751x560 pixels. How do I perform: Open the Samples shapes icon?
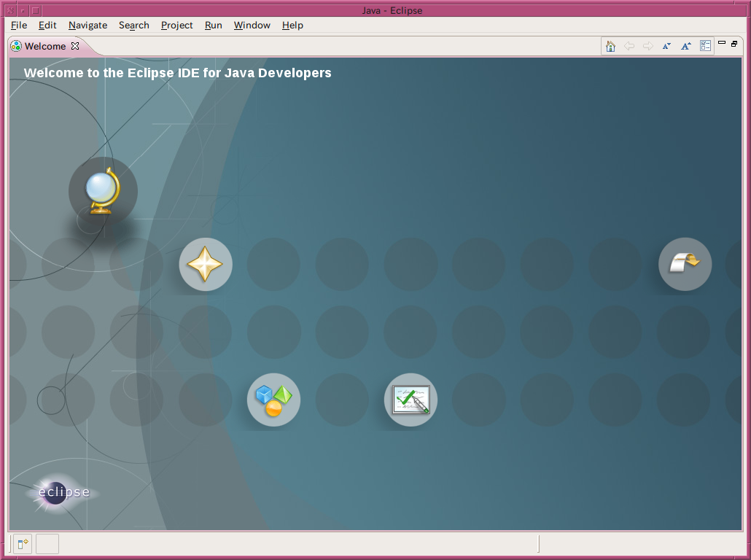273,400
